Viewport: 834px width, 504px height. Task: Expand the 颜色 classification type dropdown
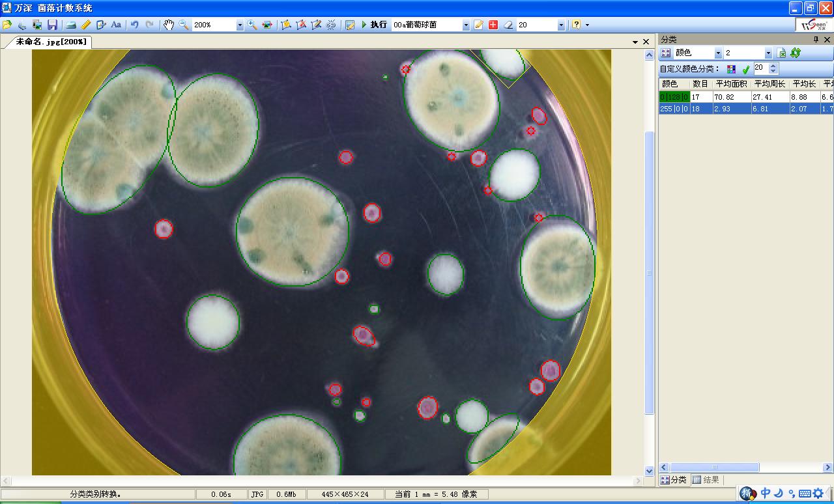[x=718, y=53]
